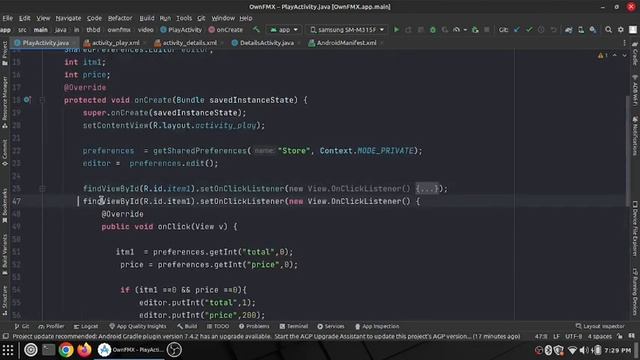Open OBS Studio from the taskbar
Image resolution: width=640 pixels, height=360 pixels.
(174, 350)
